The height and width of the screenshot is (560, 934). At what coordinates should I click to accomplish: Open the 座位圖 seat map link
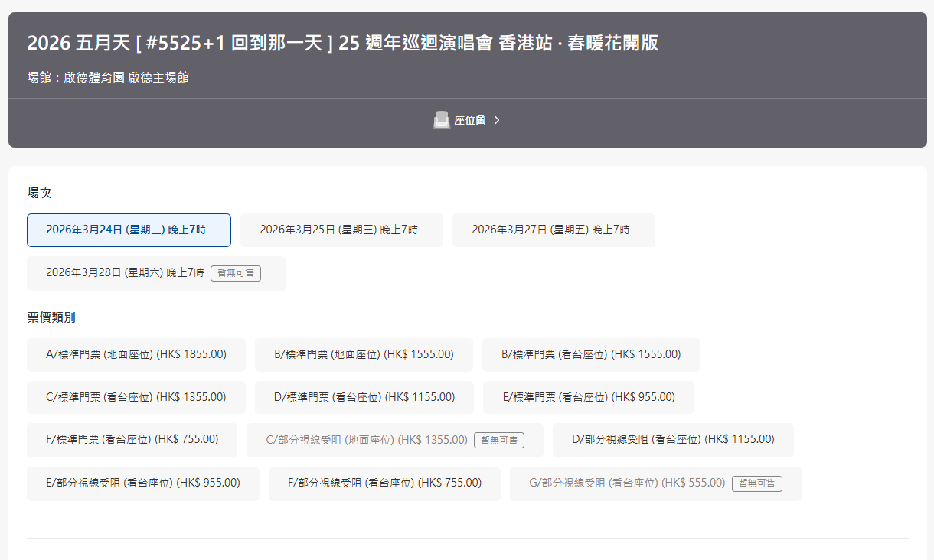(469, 120)
